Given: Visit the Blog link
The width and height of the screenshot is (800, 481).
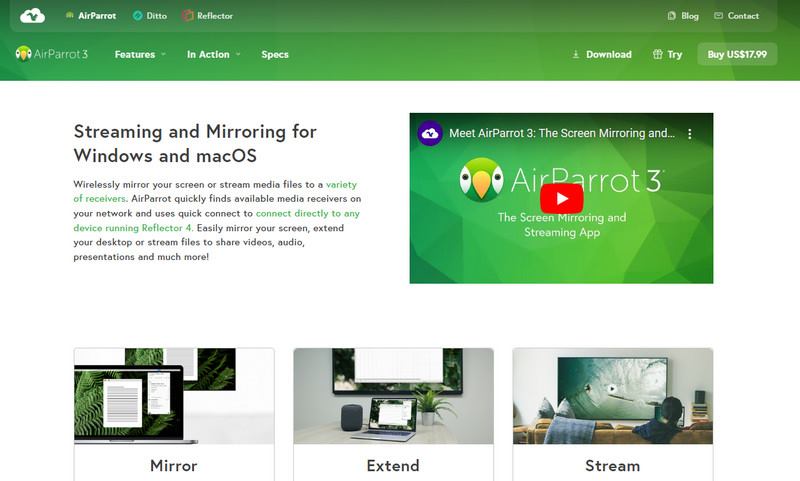Looking at the screenshot, I should pyautogui.click(x=690, y=16).
